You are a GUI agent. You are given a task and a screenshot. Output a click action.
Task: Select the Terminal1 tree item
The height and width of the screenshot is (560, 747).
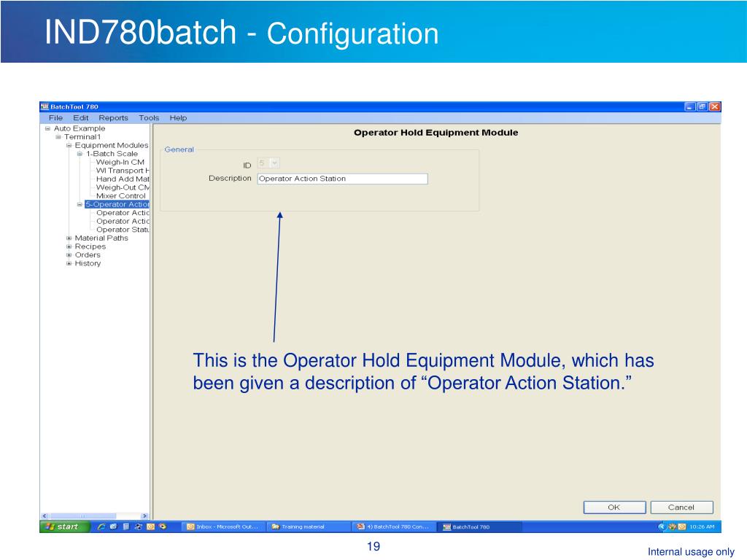coord(82,137)
